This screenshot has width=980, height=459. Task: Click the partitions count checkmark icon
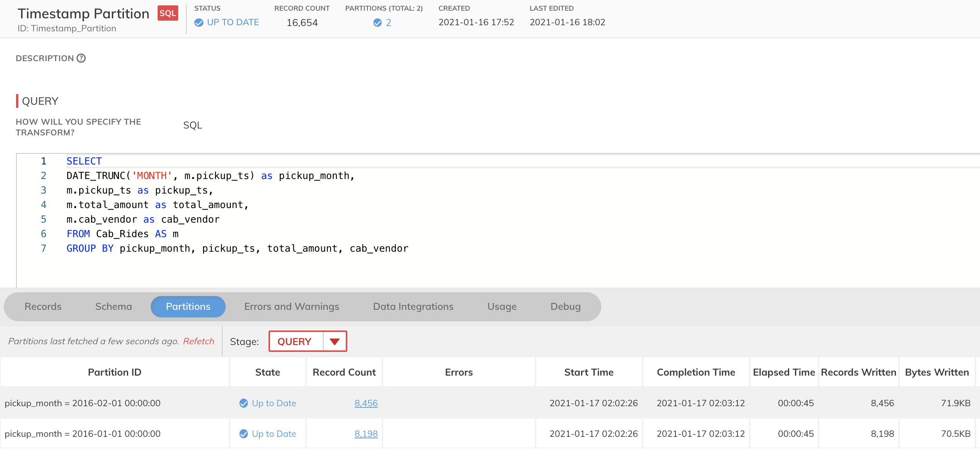click(377, 23)
